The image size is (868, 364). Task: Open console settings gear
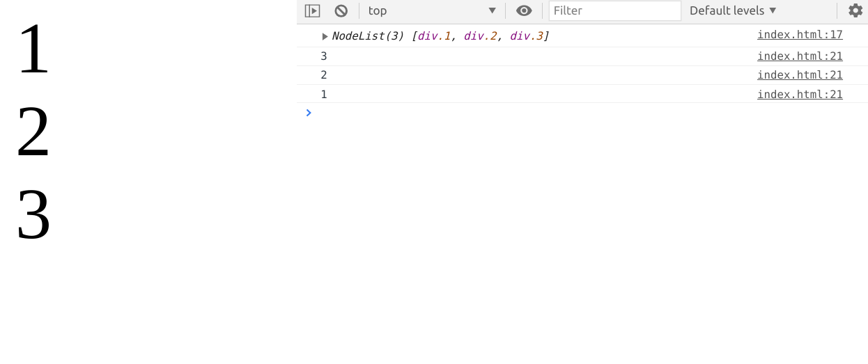(855, 10)
